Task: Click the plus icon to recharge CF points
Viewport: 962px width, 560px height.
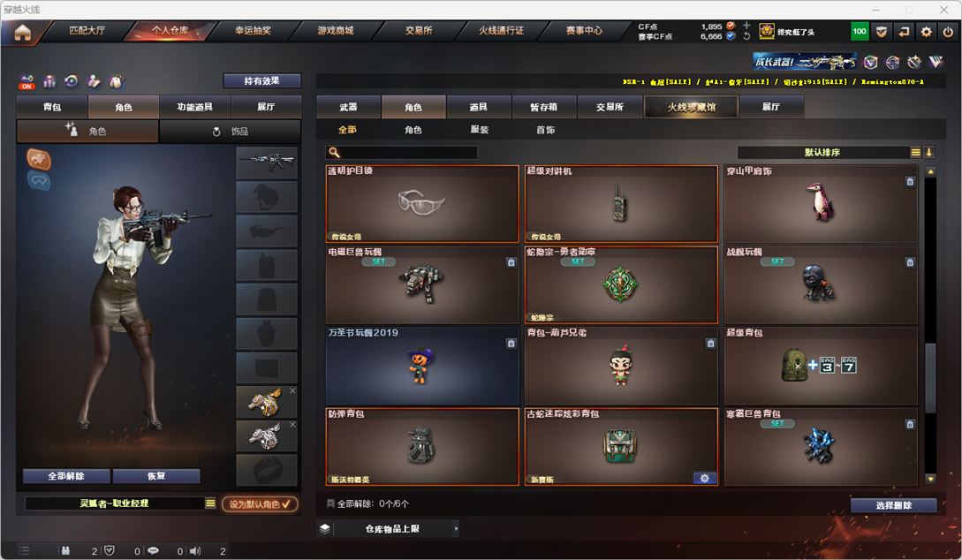Action: (x=746, y=26)
